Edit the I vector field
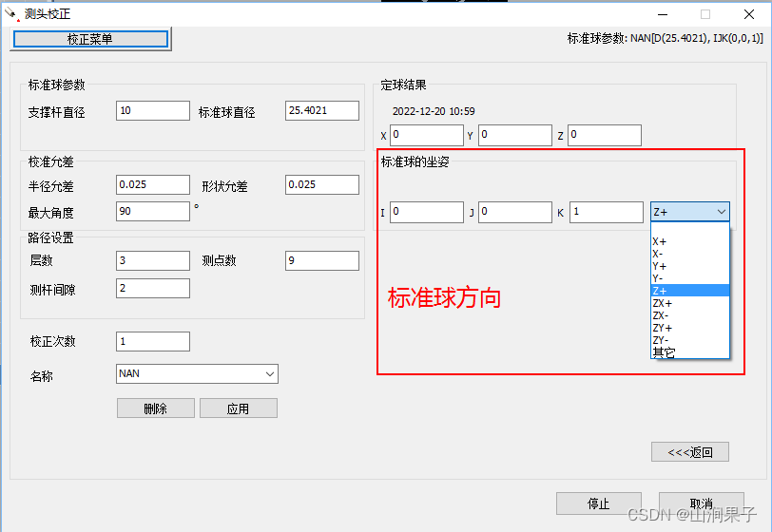 coord(426,212)
